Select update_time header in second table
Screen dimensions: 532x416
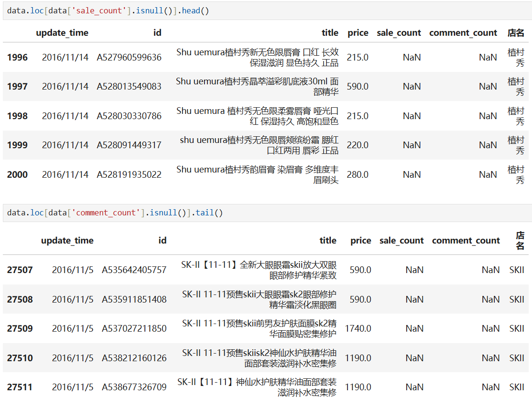pos(67,240)
